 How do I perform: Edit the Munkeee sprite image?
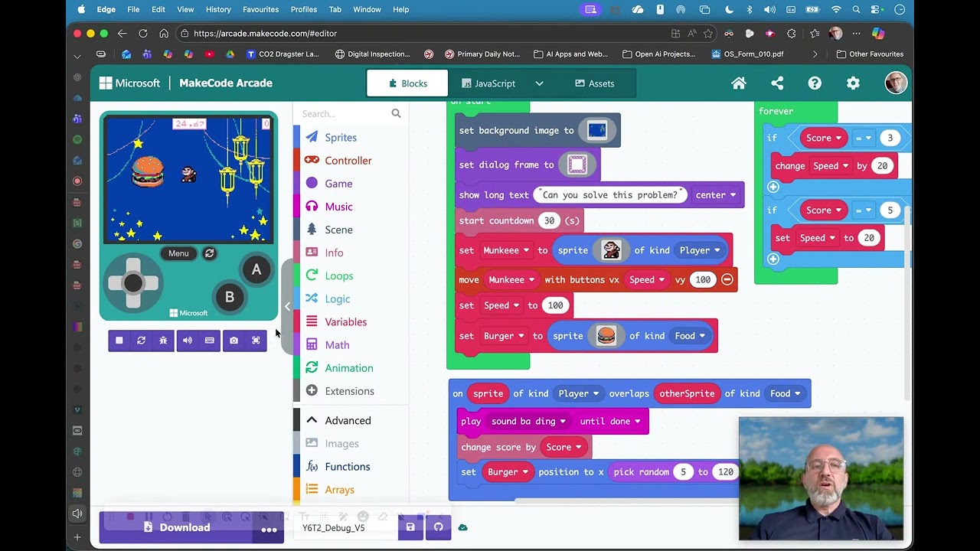[610, 250]
